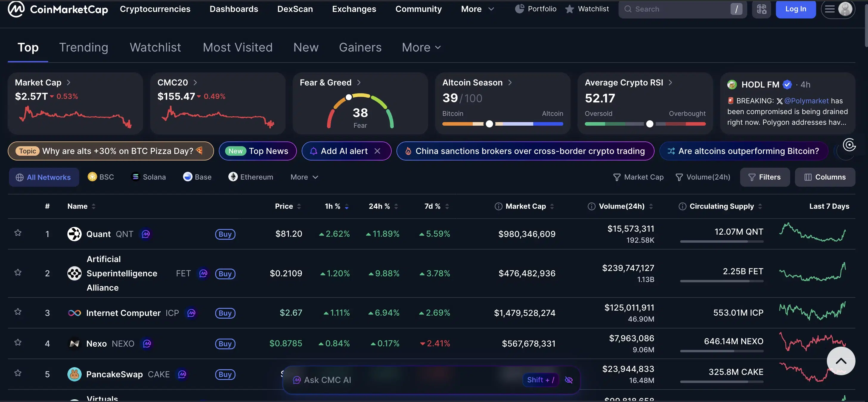Click the Quant coin logo
The height and width of the screenshot is (402, 868).
pyautogui.click(x=75, y=234)
